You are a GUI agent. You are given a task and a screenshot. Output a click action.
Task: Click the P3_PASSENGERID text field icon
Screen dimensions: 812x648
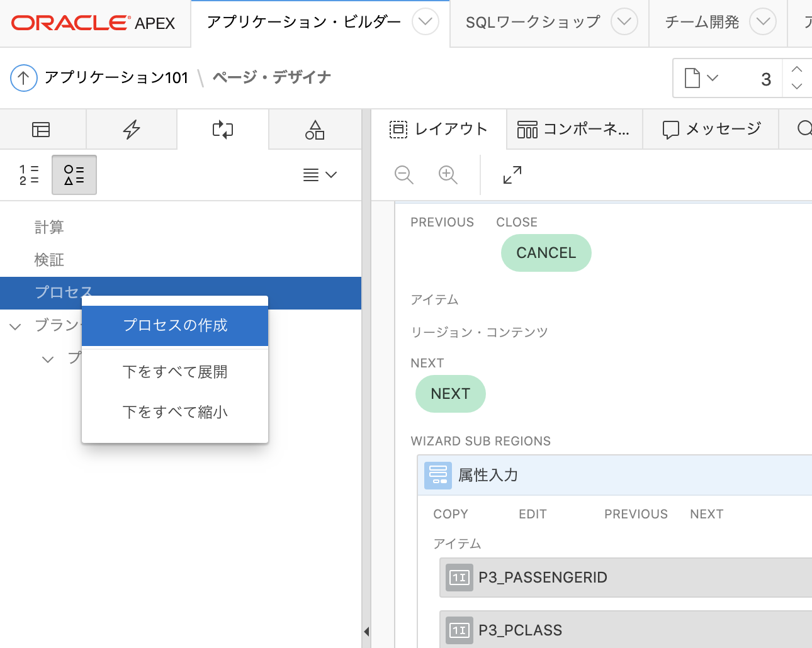(460, 578)
